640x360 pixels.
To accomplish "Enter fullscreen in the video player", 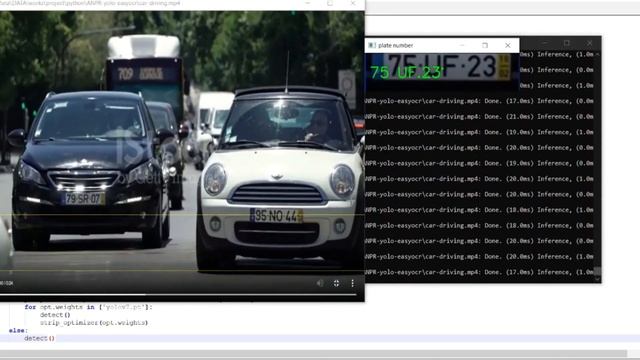I will tap(336, 283).
